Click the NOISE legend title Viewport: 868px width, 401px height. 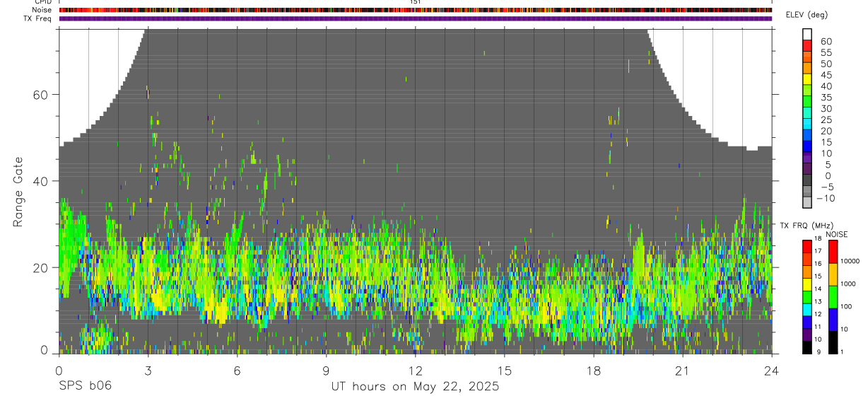[836, 234]
